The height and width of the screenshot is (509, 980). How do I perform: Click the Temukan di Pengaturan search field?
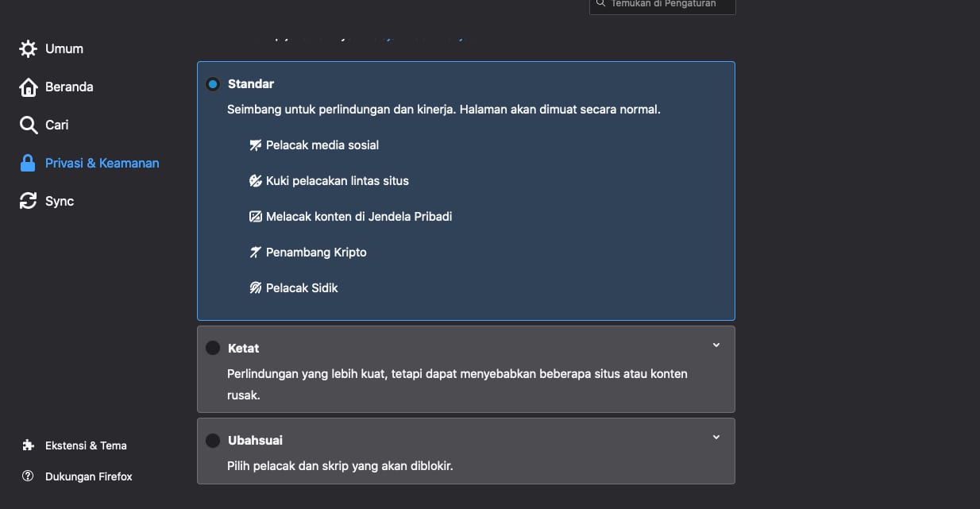point(662,6)
